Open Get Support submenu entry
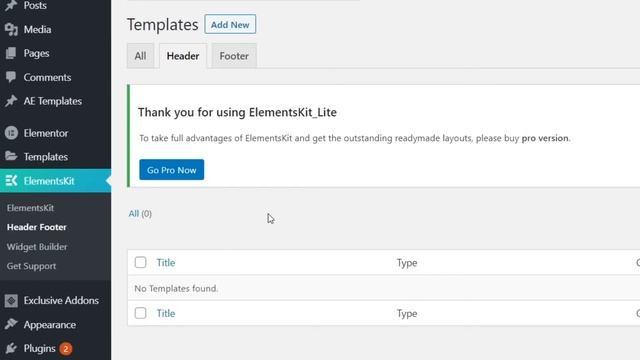The image size is (640, 360). 31,266
